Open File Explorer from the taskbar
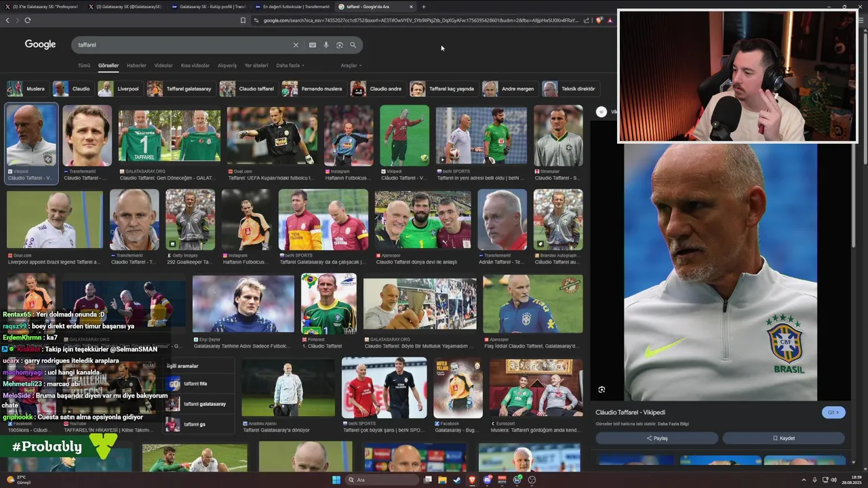Viewport: 868px width, 488px height. pyautogui.click(x=442, y=480)
